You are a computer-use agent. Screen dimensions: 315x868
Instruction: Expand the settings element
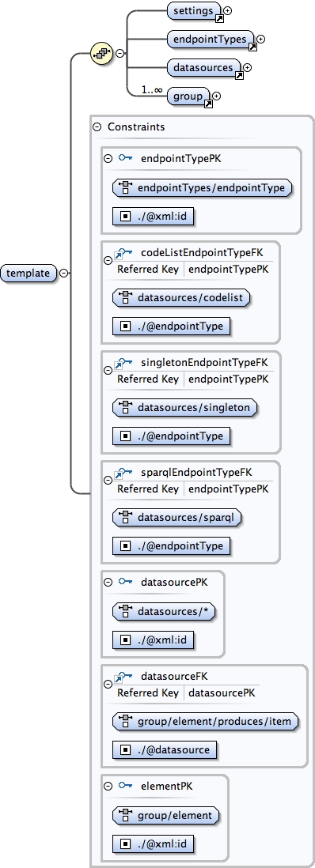pos(227,10)
